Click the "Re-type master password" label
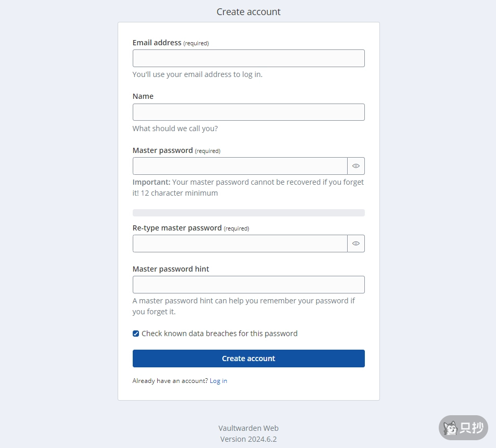Image resolution: width=496 pixels, height=448 pixels. [177, 228]
